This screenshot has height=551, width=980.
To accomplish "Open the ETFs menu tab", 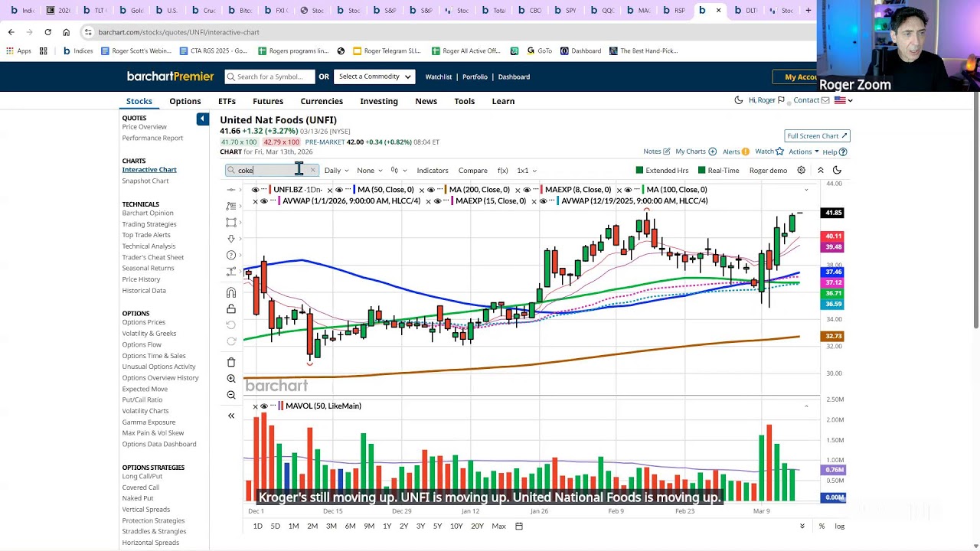I will point(227,101).
